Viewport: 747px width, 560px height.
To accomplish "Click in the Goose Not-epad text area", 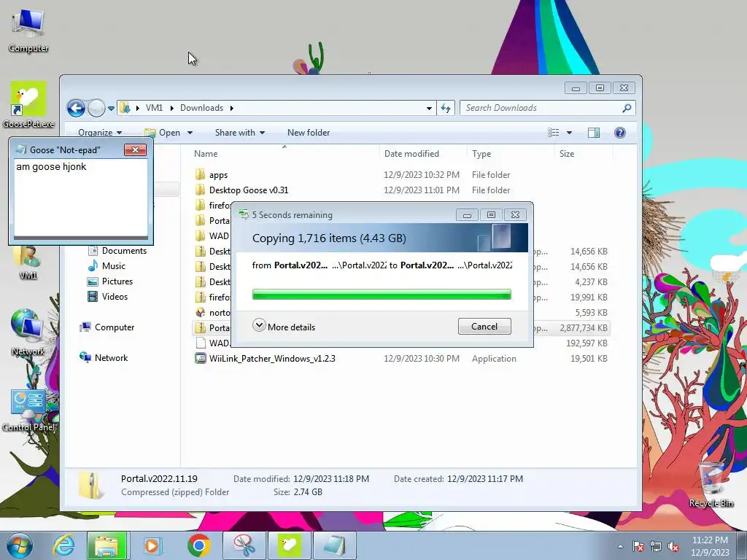I will tap(80, 198).
